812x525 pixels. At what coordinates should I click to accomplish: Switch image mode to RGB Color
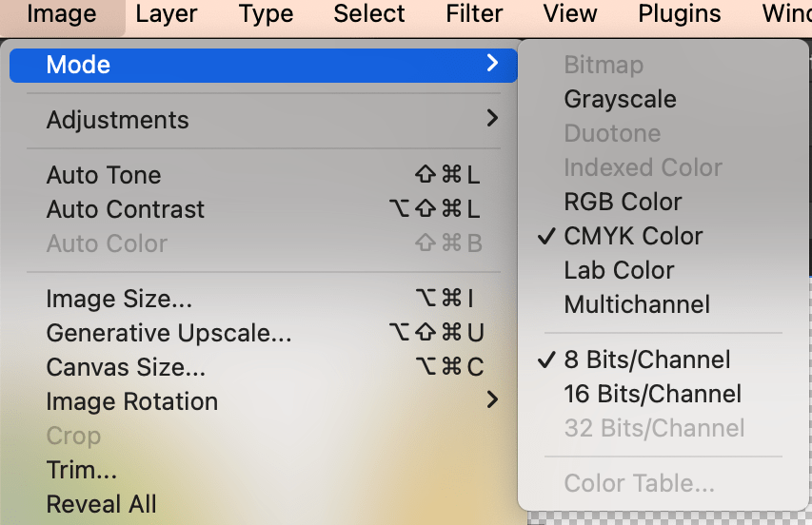point(623,202)
